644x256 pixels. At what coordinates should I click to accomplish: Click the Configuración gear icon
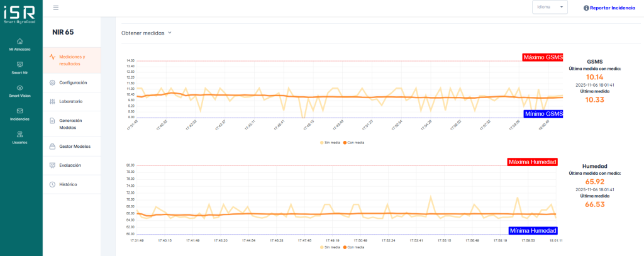[x=52, y=82]
